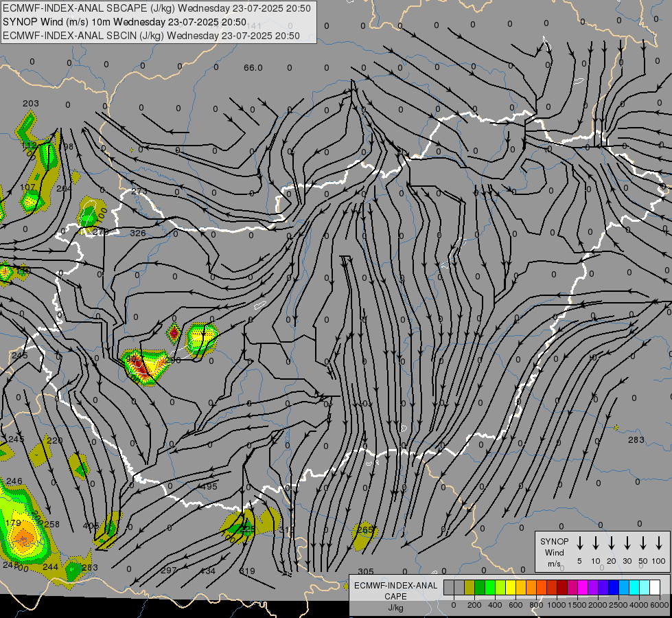Click the 6000 tick label on CAPE scale

660,605
